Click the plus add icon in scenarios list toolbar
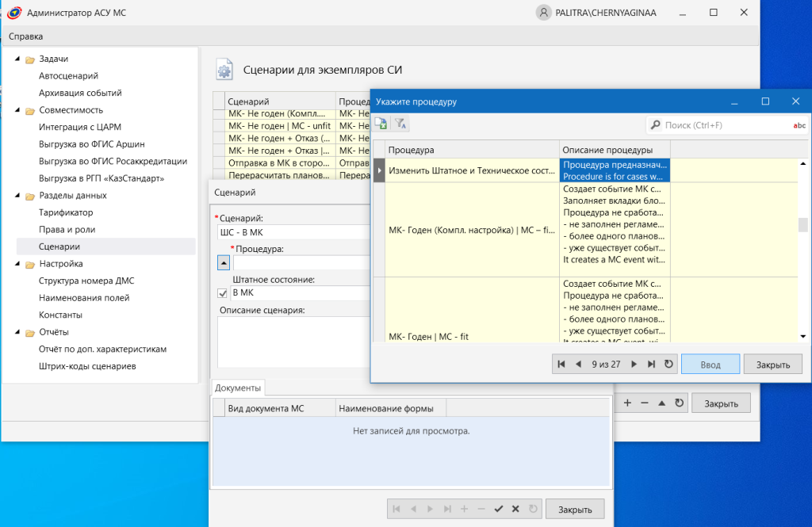Screen dimensions: 812x527 (627, 403)
